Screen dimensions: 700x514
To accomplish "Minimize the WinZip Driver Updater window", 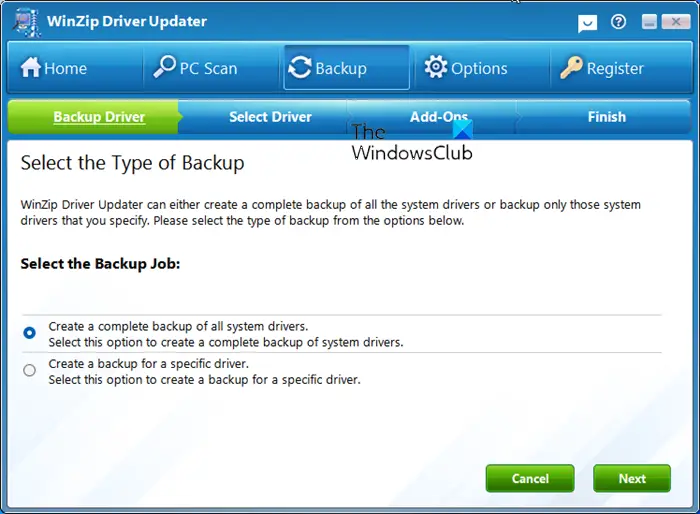I will (649, 21).
